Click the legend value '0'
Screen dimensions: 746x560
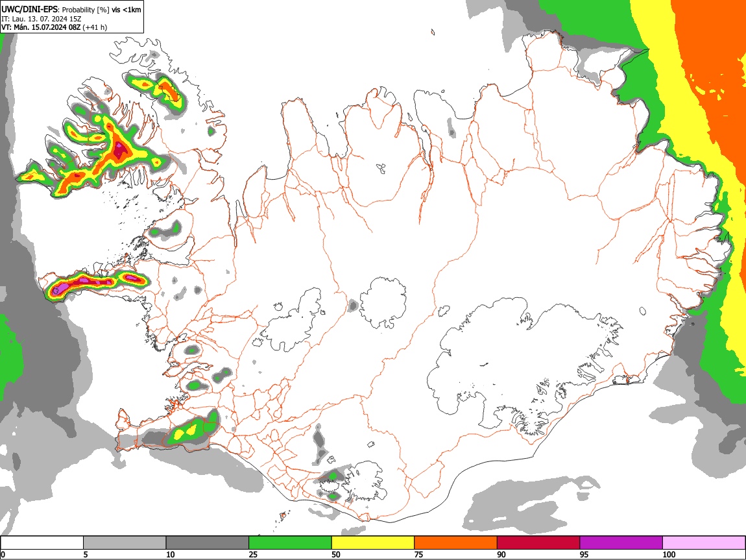click(3, 554)
